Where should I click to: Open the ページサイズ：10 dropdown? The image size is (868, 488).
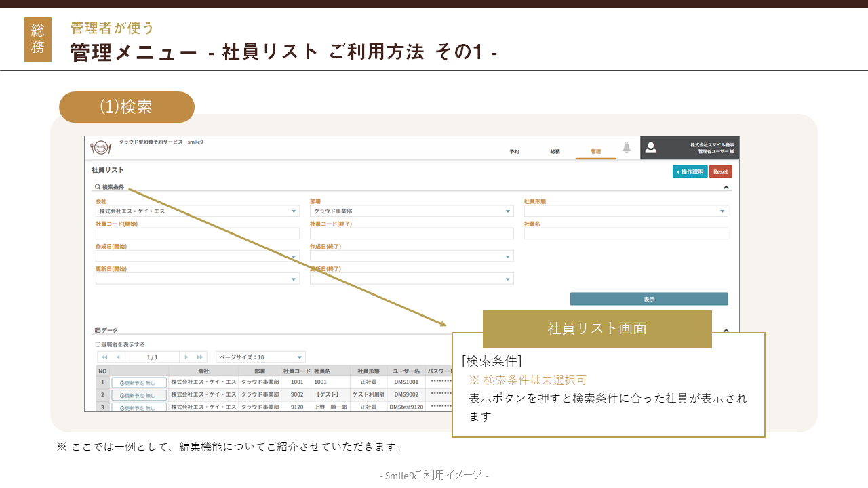[260, 357]
